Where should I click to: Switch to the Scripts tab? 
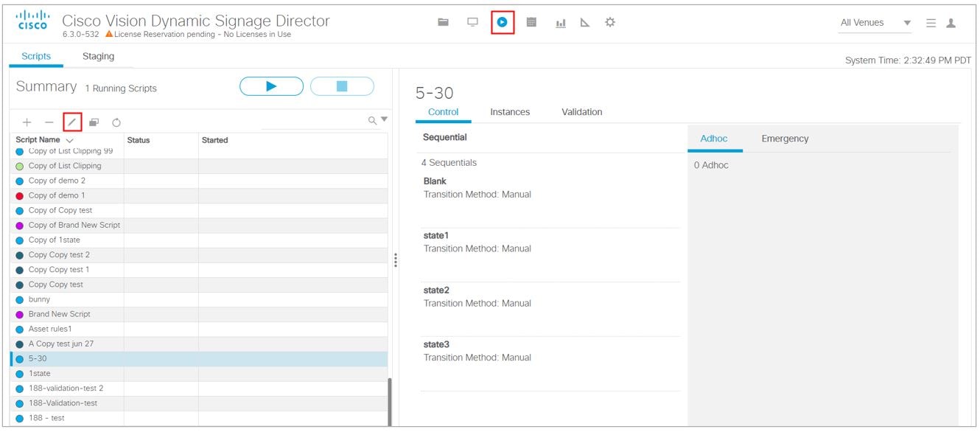pyautogui.click(x=36, y=57)
